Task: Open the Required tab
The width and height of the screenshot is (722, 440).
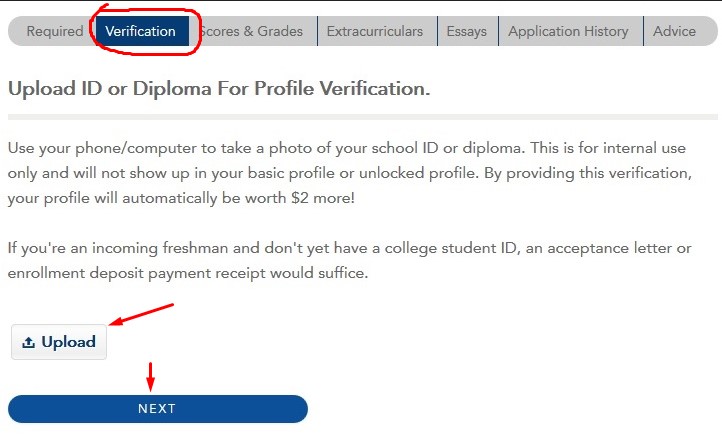Action: pos(54,31)
